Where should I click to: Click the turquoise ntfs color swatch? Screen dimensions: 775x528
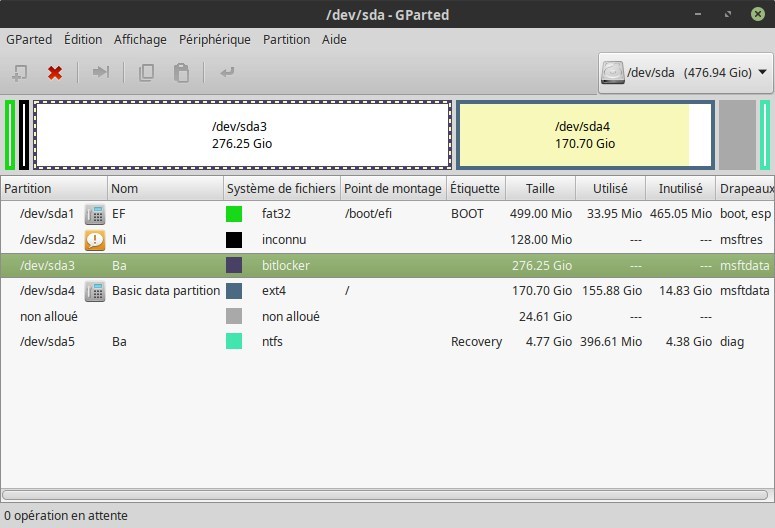point(234,342)
